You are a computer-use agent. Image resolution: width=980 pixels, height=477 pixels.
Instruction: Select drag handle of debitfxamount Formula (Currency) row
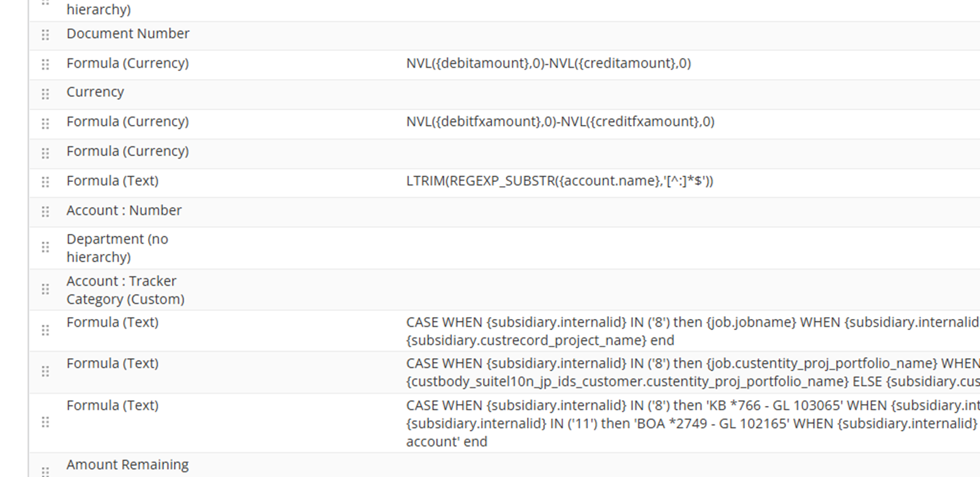point(45,123)
